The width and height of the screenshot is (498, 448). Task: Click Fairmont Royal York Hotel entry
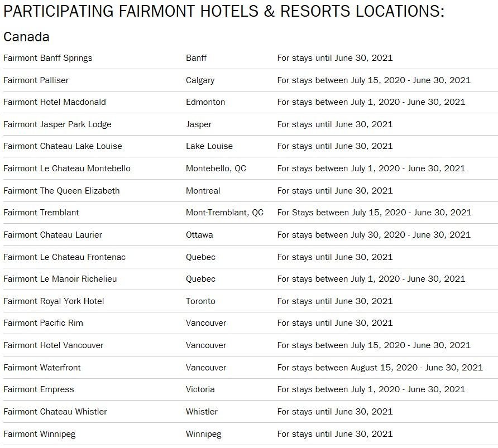pyautogui.click(x=54, y=301)
